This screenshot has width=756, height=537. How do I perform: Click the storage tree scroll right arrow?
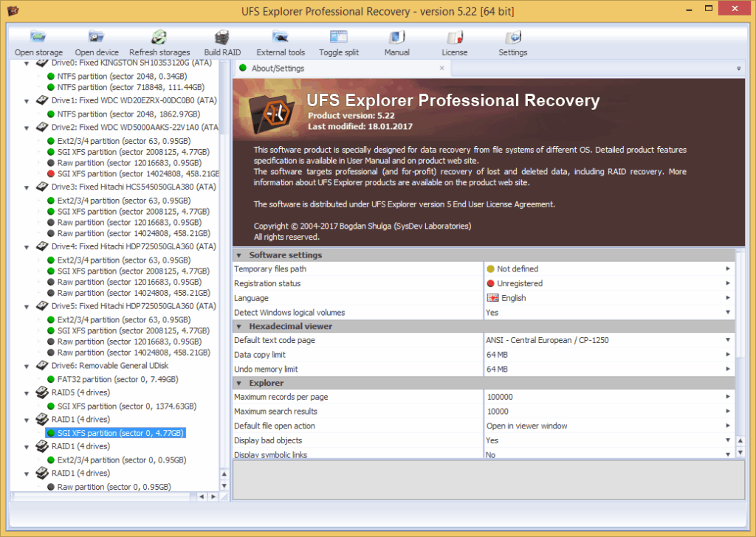coord(213,496)
